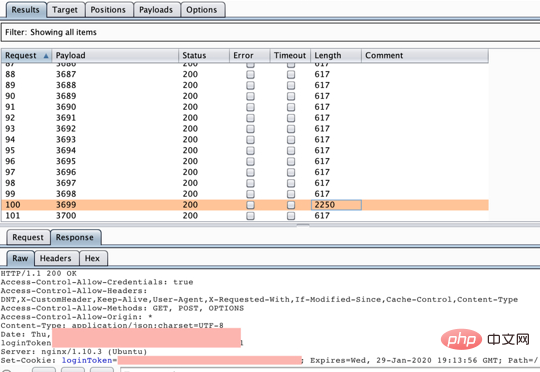This screenshot has height=372, width=540.
Task: Sort by the Request column header
Action: 27,55
